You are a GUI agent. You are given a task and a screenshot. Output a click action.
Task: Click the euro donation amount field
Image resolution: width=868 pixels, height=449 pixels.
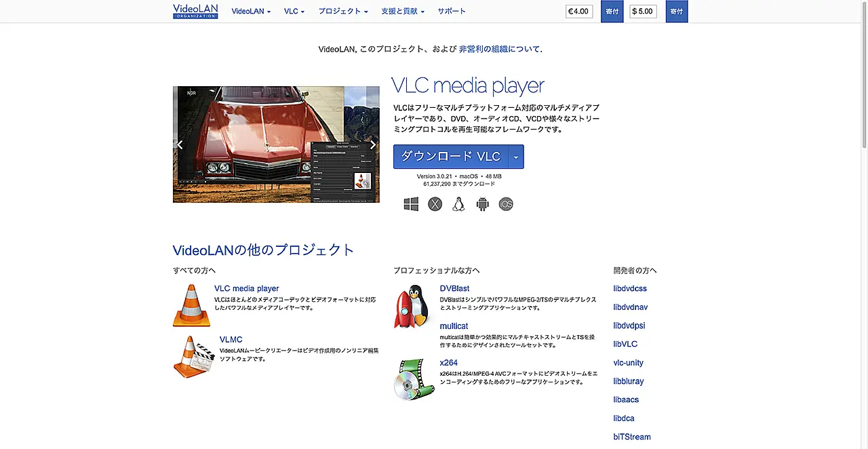(579, 12)
